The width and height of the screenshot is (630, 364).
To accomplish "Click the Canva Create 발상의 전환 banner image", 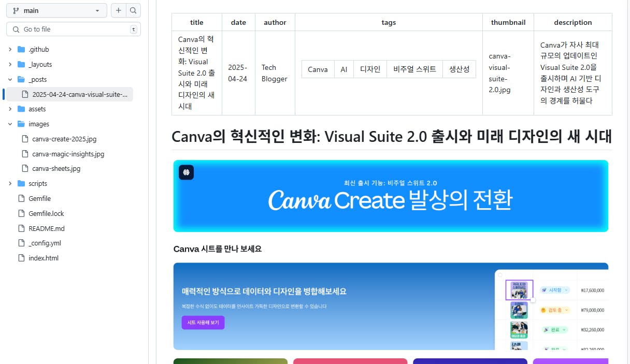I will click(391, 196).
